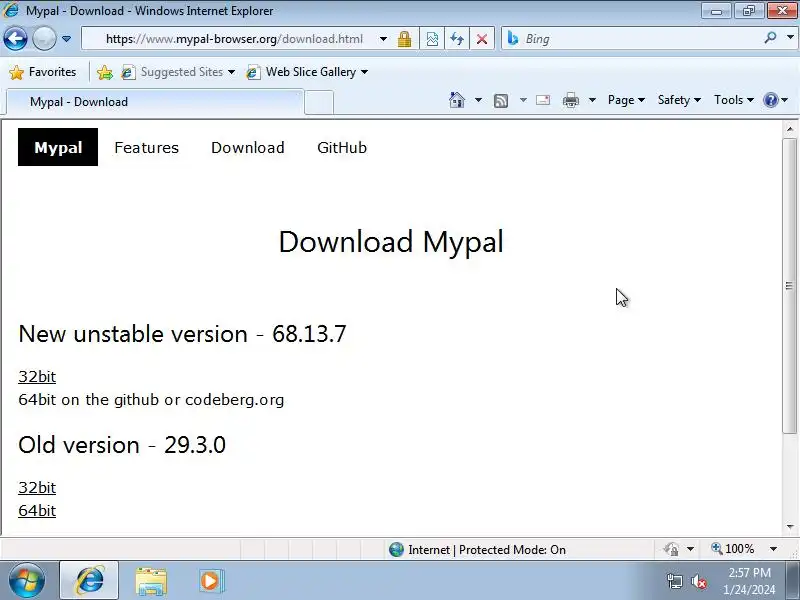Click the status bar privacy report icon

(x=671, y=549)
